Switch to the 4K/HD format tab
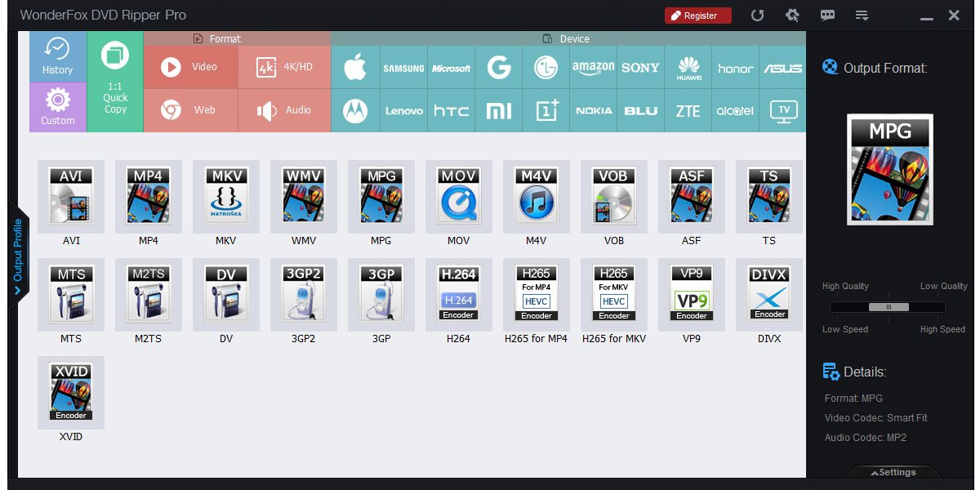The width and height of the screenshot is (980, 490). 283,65
